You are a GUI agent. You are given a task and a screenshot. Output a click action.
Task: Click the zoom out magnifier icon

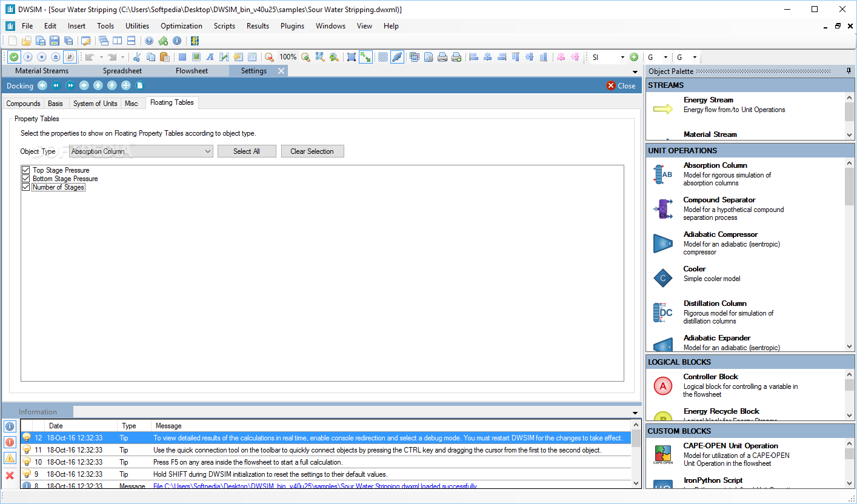[x=270, y=57]
